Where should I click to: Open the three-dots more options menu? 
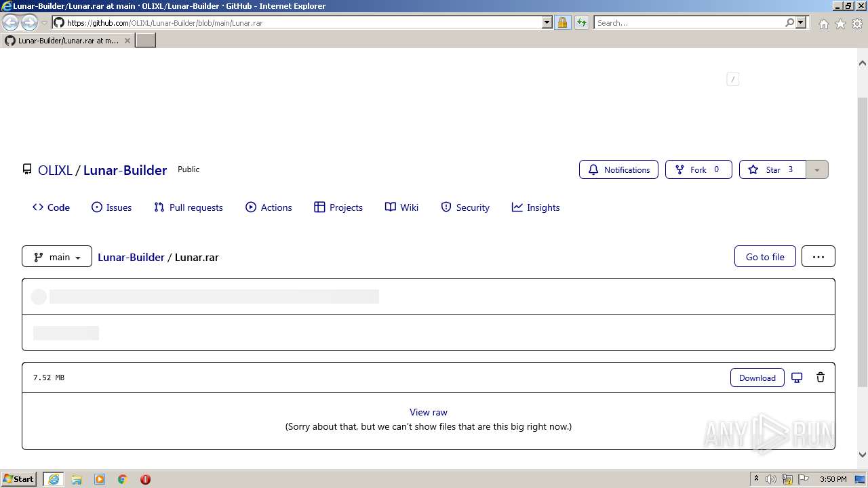818,256
